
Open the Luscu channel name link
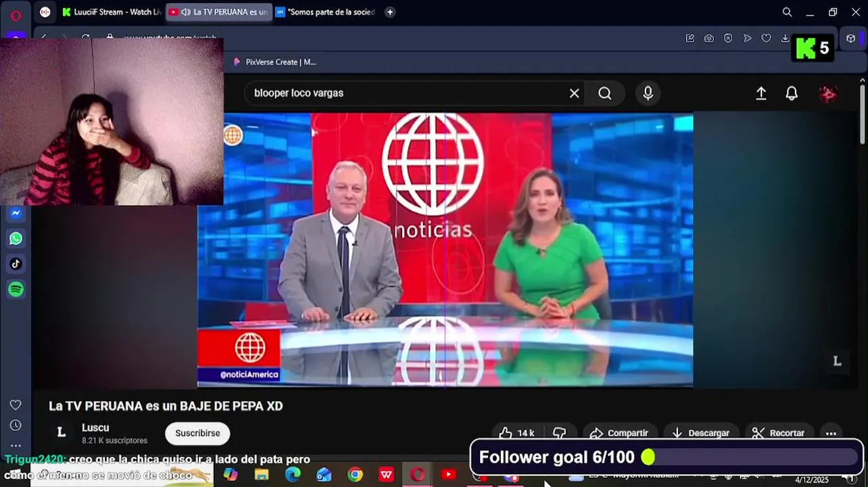coord(95,427)
